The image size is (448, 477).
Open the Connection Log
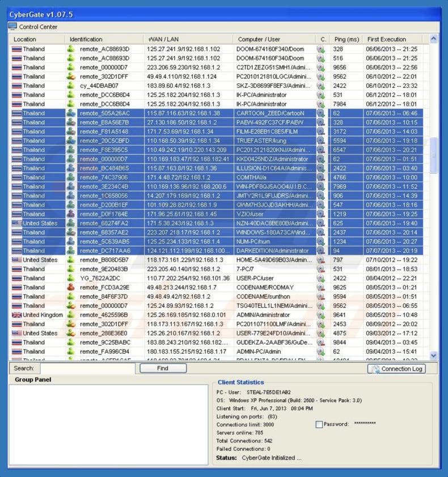tap(396, 369)
